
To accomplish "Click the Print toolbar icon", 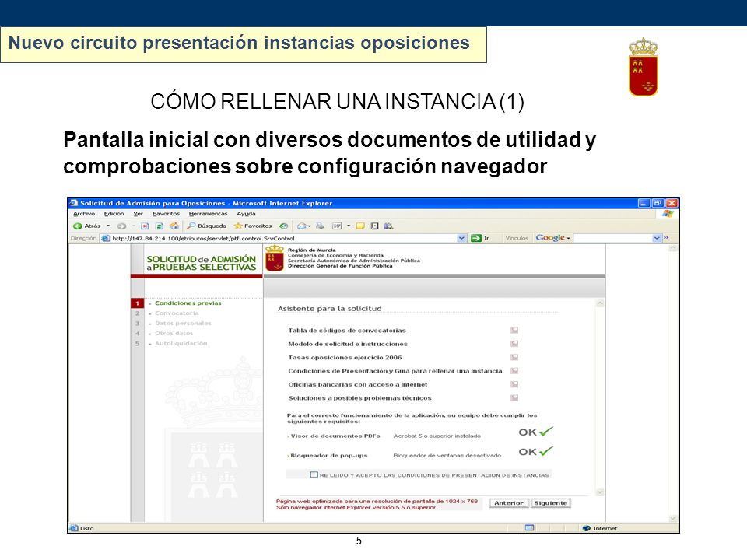I will click(320, 226).
